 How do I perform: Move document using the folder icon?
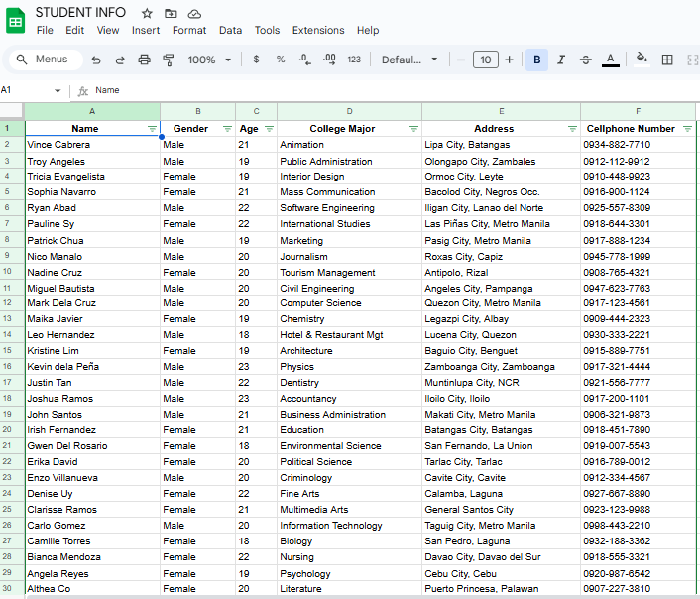tap(171, 14)
